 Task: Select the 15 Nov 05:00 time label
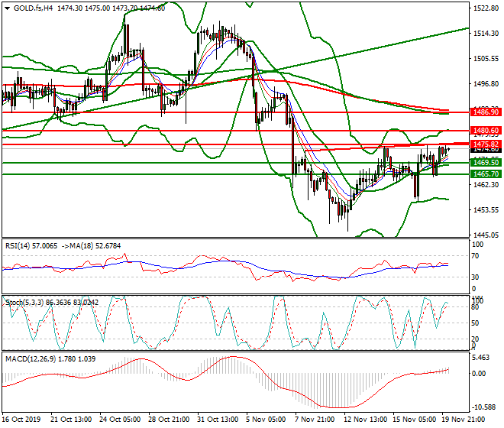pos(414,420)
